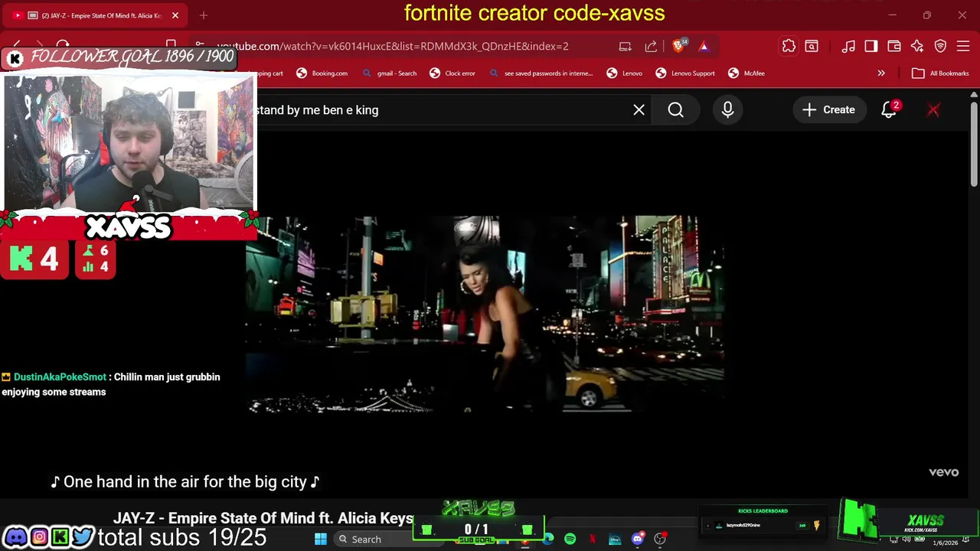The height and width of the screenshot is (551, 980).
Task: Open the gmail - Search bookmark
Action: click(x=390, y=73)
